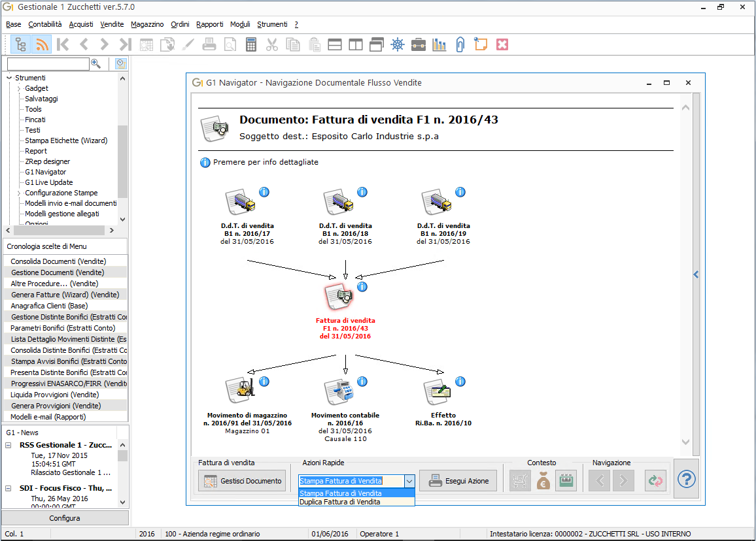The image size is (756, 541).
Task: Click the briefcase toolbar icon
Action: [419, 45]
